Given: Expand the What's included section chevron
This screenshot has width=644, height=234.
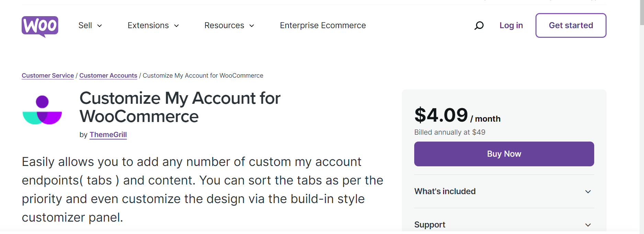Looking at the screenshot, I should [588, 192].
